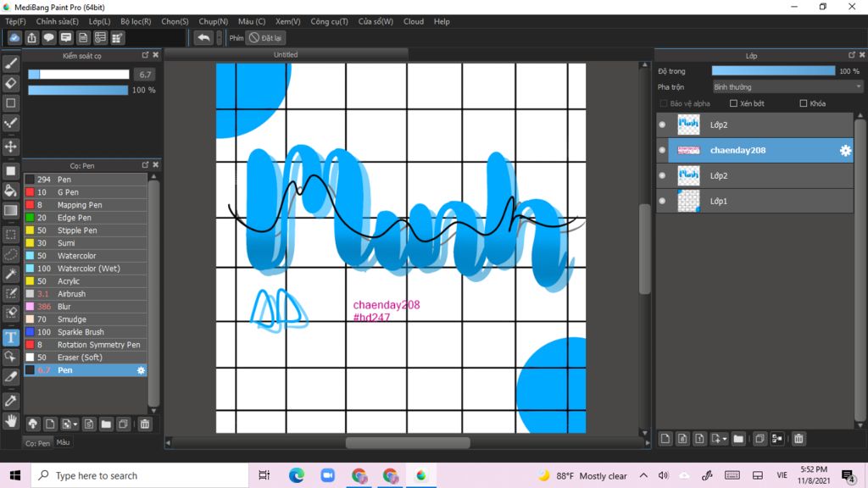Adjust the brush size slider at 6.7
868x488 pixels.
coord(79,75)
